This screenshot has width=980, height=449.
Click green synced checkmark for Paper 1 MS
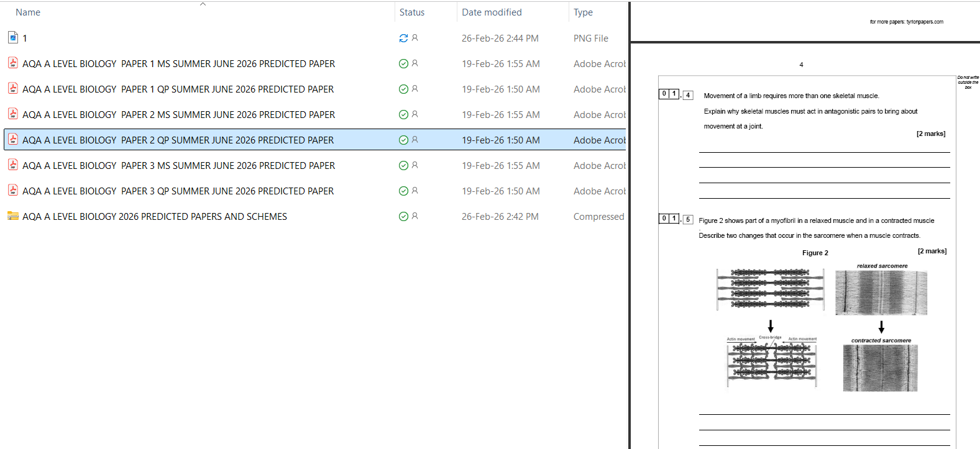pos(403,63)
